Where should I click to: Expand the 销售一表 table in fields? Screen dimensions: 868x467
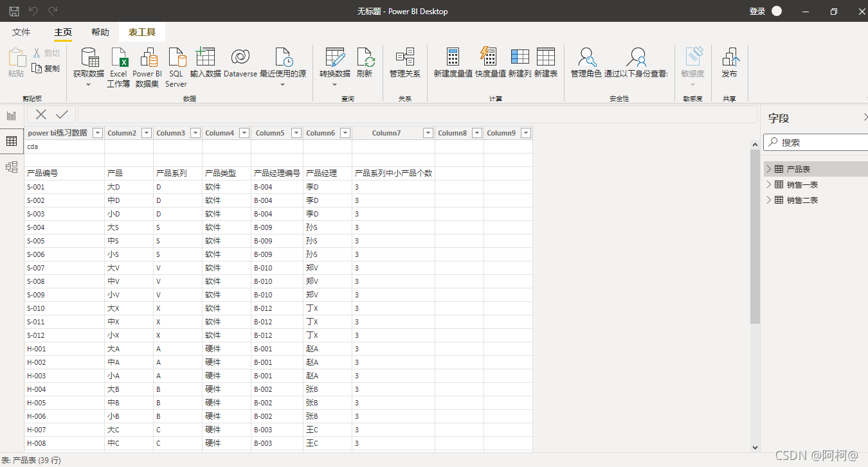pos(768,184)
